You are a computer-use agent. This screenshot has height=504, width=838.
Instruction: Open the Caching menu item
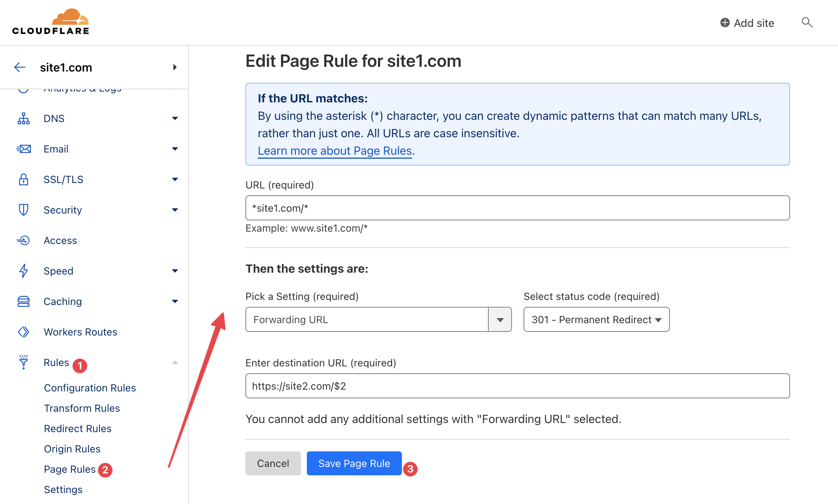point(63,301)
